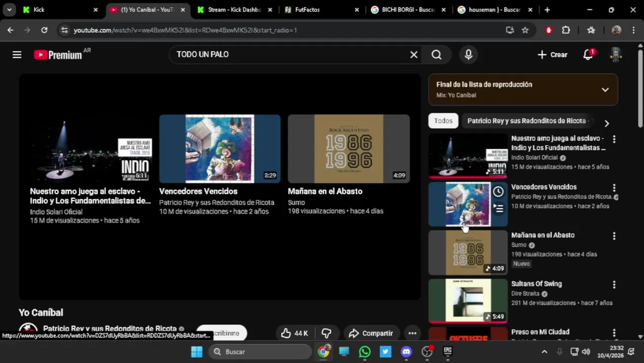Open Discord from the taskbar
This screenshot has height=363, width=644.
tap(406, 351)
